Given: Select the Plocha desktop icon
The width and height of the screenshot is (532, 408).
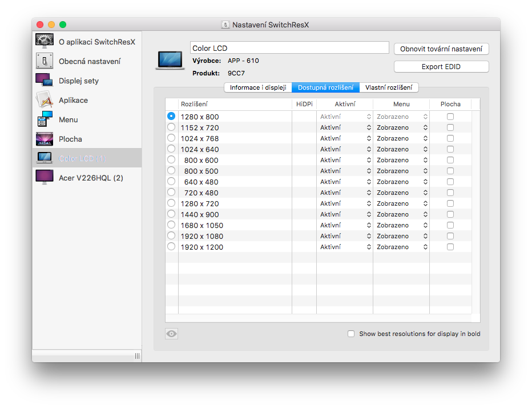Looking at the screenshot, I should tap(45, 139).
